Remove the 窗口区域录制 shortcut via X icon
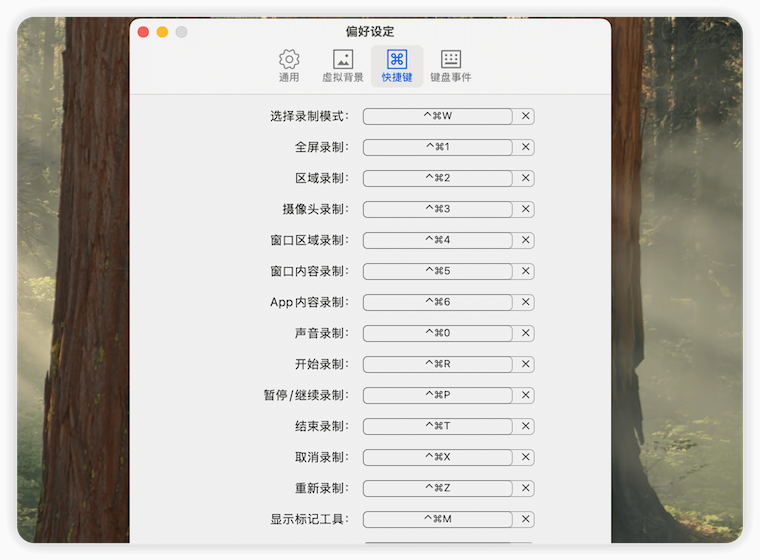Viewport: 760px width, 560px height. pyautogui.click(x=526, y=240)
